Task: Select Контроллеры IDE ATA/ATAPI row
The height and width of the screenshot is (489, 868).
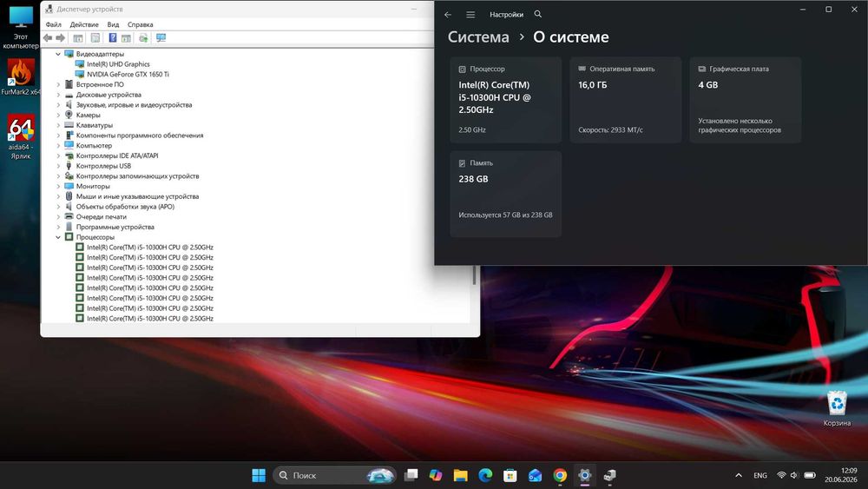Action: [117, 155]
